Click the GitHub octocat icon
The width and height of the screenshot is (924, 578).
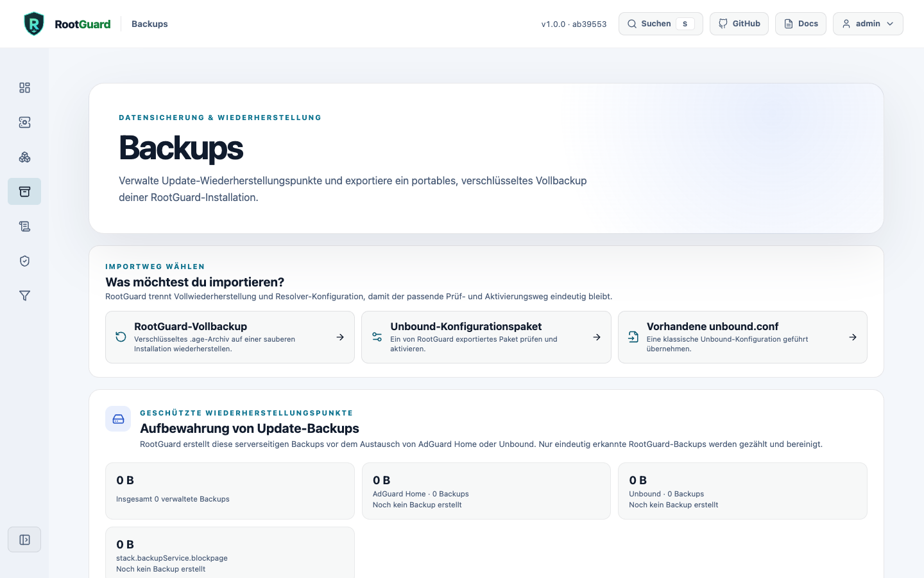723,24
